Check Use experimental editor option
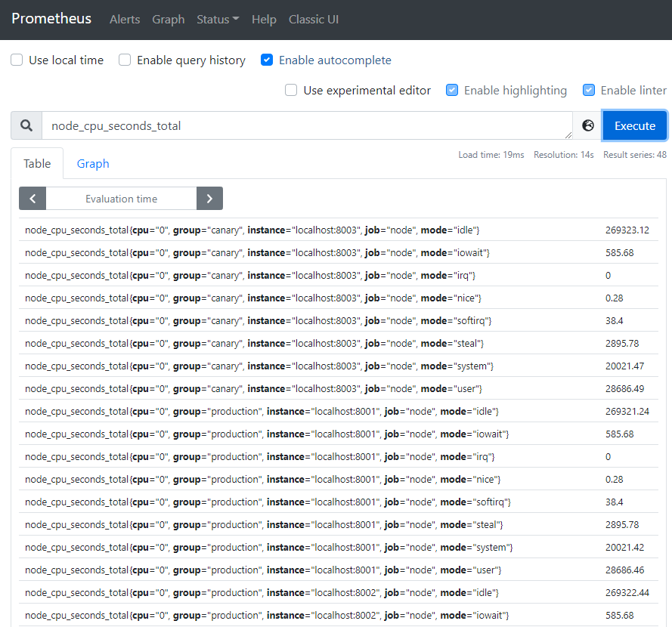Viewport: 672px width, 627px height. click(291, 91)
